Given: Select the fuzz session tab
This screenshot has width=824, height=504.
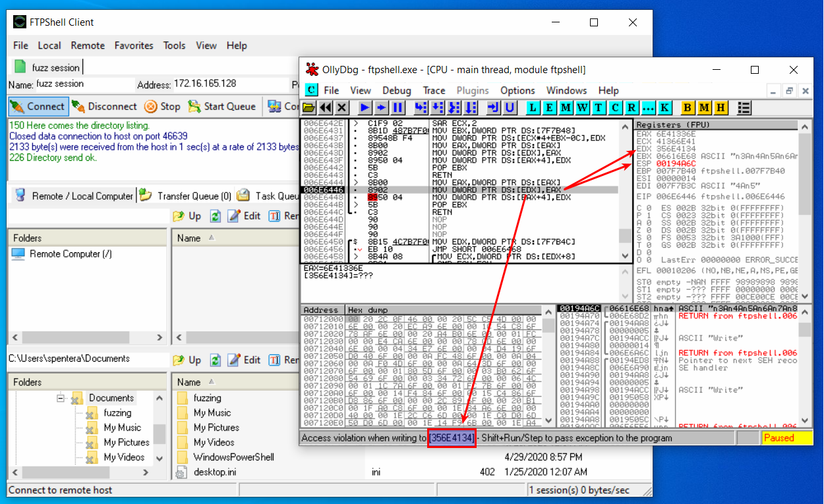Looking at the screenshot, I should click(47, 68).
